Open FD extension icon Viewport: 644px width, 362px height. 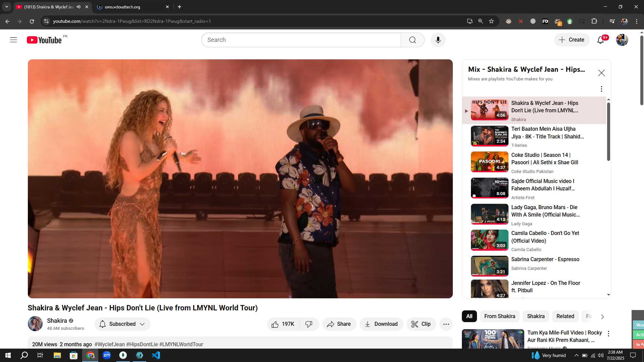tap(545, 21)
